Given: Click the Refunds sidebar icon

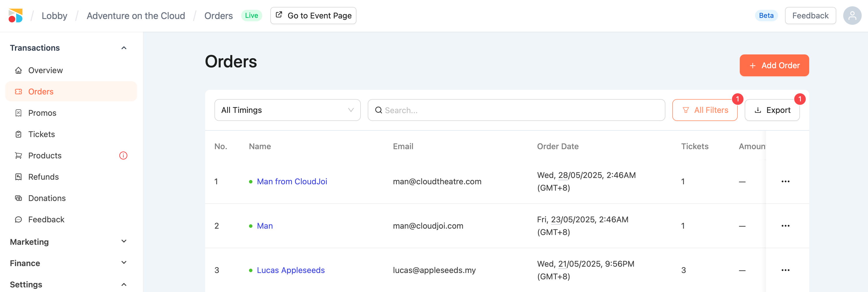Looking at the screenshot, I should pos(18,177).
